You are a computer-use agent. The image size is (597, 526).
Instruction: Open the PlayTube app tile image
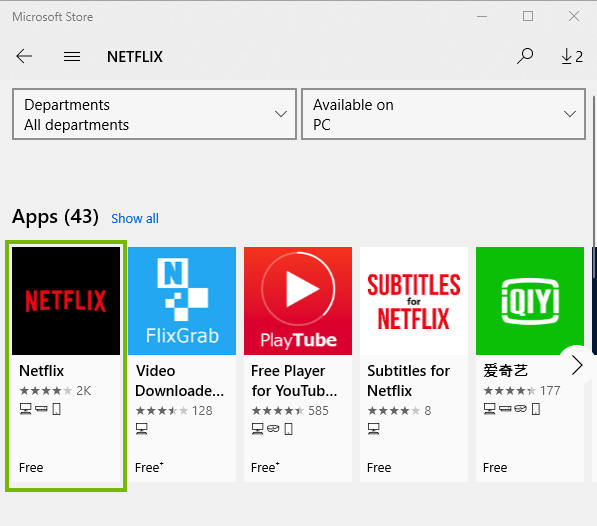298,301
